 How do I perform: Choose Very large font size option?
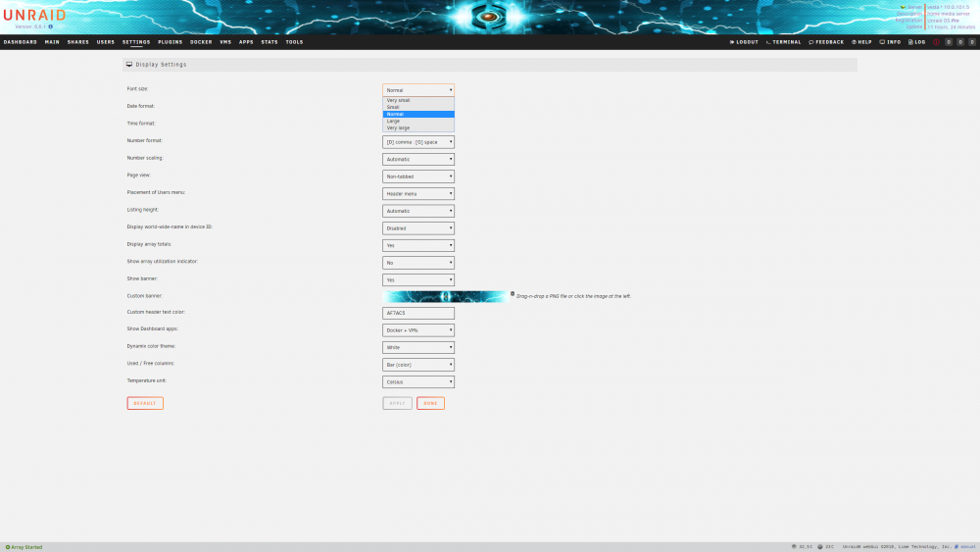tap(418, 127)
